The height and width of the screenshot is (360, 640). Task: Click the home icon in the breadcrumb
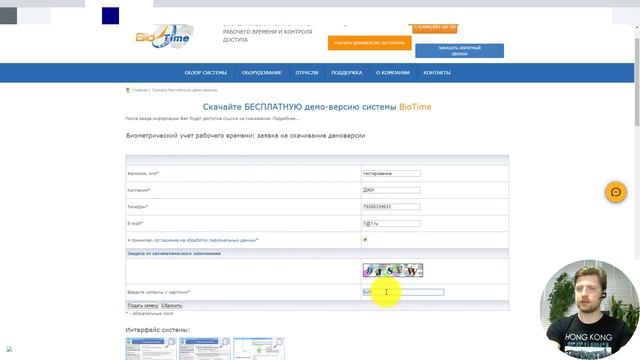(128, 90)
